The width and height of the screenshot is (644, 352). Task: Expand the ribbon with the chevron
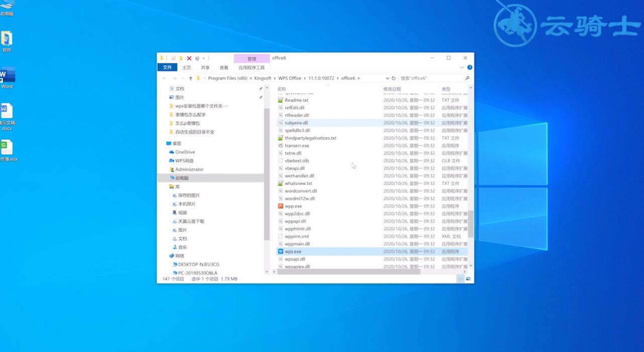coord(462,67)
